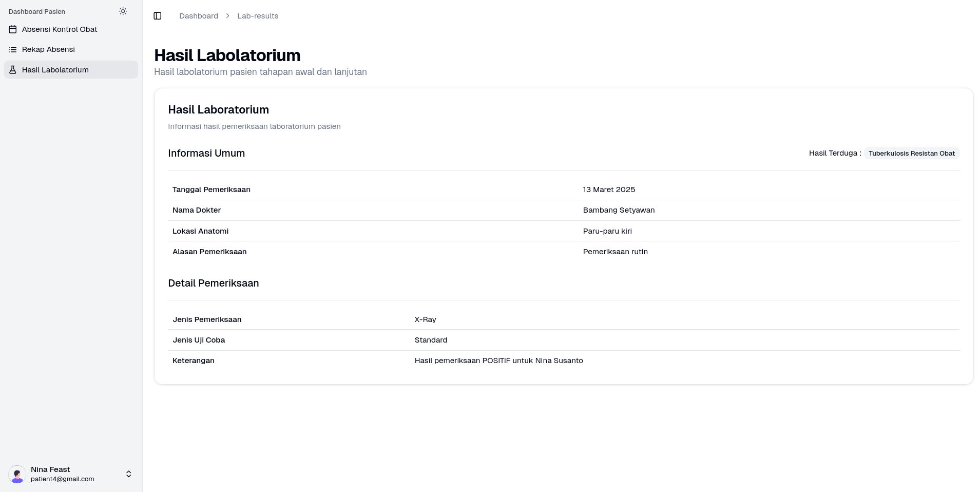Screen dimensions: 980x492
Task: Click the calendar icon for Absensi Kontrol Obat
Action: tap(13, 29)
